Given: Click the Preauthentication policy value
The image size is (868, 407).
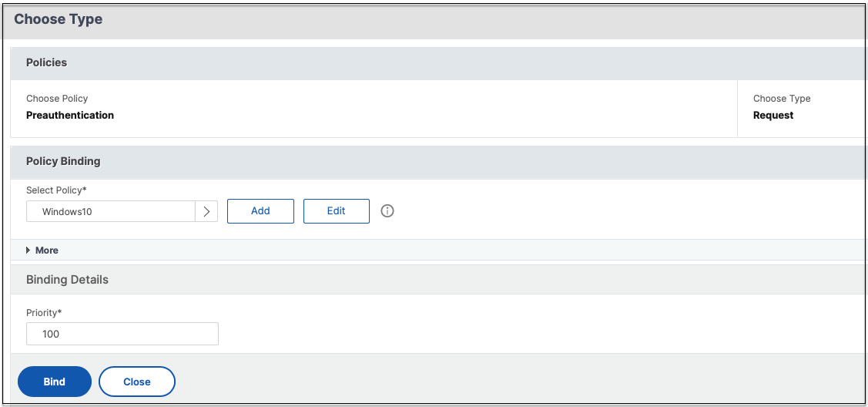Looking at the screenshot, I should click(70, 116).
